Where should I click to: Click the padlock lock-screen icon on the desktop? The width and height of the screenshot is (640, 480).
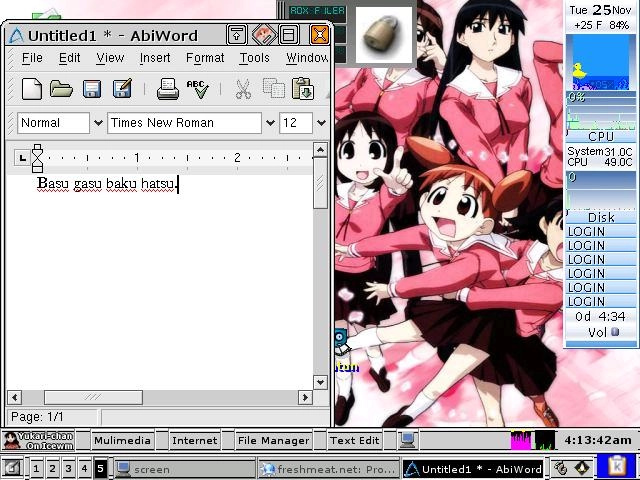[x=383, y=35]
